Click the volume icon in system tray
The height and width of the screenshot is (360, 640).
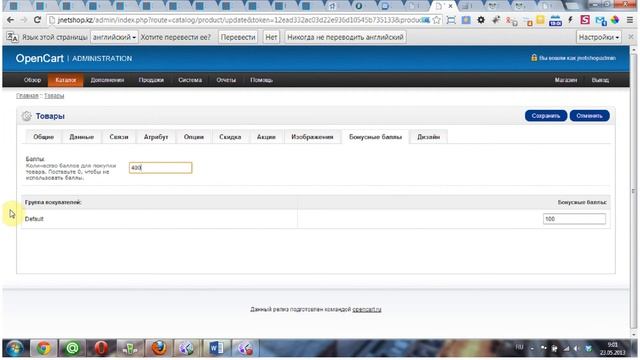pyautogui.click(x=576, y=349)
